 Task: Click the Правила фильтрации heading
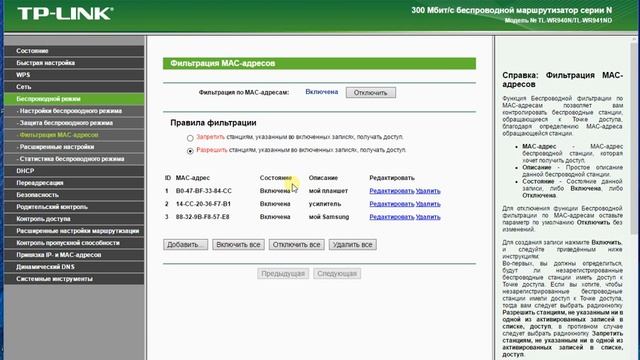tap(213, 123)
